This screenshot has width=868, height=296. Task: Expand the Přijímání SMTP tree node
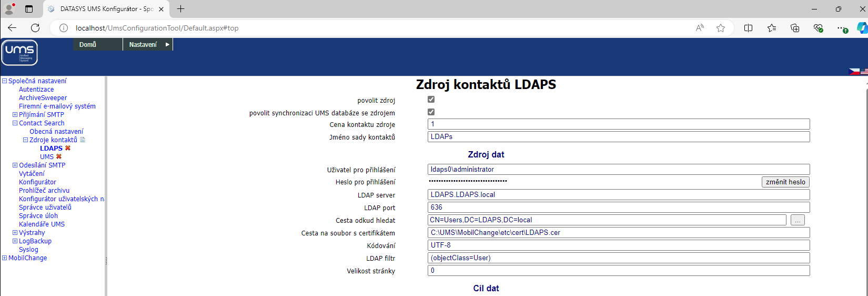[x=15, y=115]
